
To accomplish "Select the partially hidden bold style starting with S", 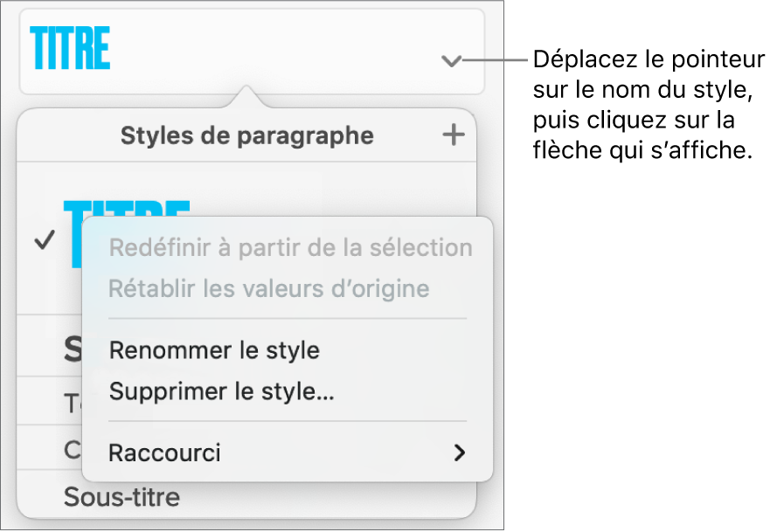I will coord(73,349).
